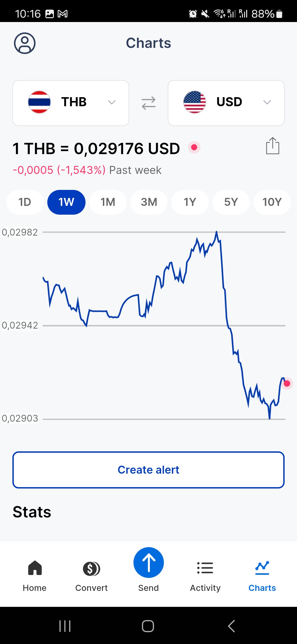Tap the red marker on chart line
Screen dimensions: 297x644
point(287,383)
